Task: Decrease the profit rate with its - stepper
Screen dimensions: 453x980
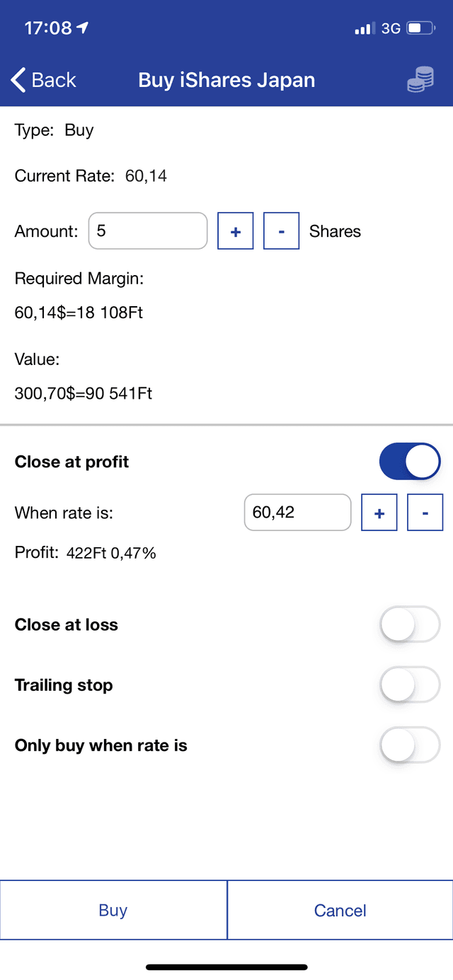Action: [425, 512]
